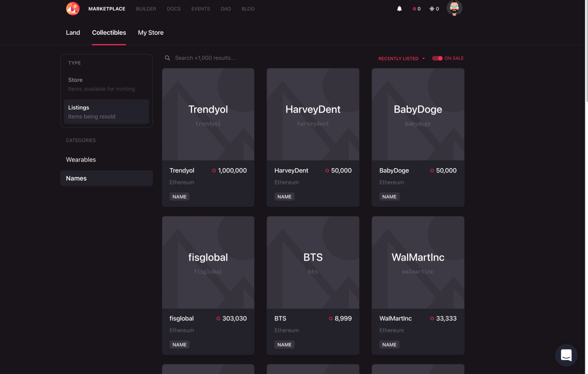This screenshot has width=588, height=374.
Task: Open the BabyDoge name card thumbnail
Action: click(418, 114)
